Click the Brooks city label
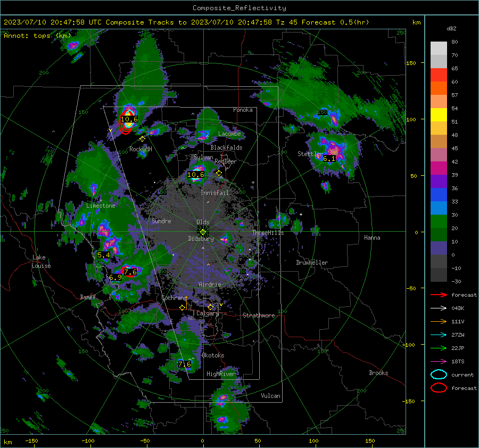 [378, 373]
